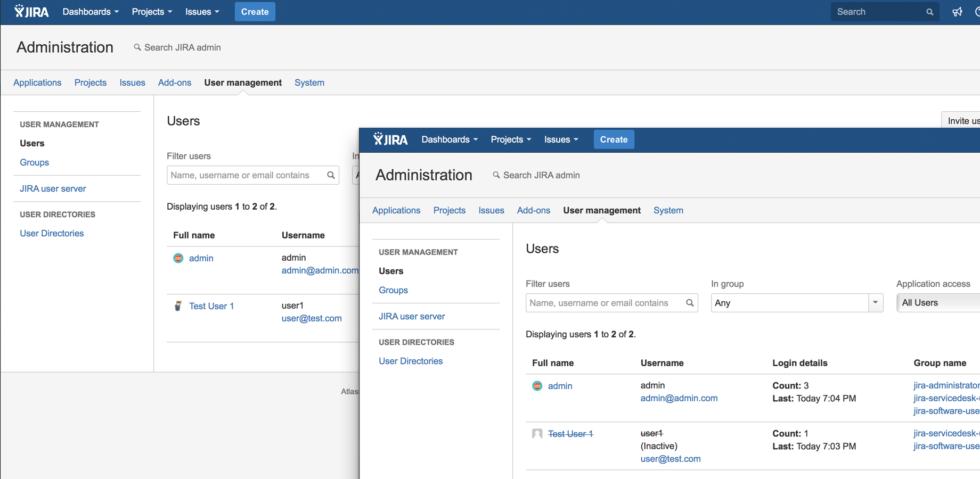Click the JIRA logo in the back window
The height and width of the screenshot is (479, 980).
point(31,12)
